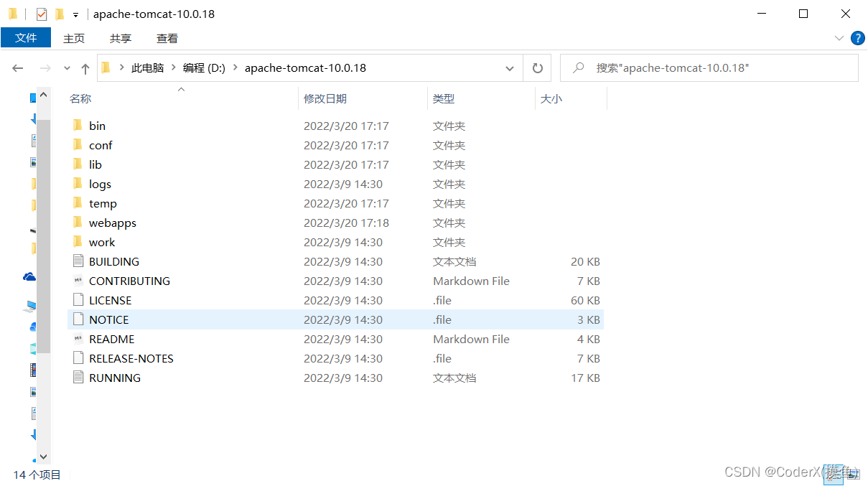Refresh the apache-tomcat-10.0.18 folder view
The height and width of the screenshot is (486, 868).
[x=537, y=68]
